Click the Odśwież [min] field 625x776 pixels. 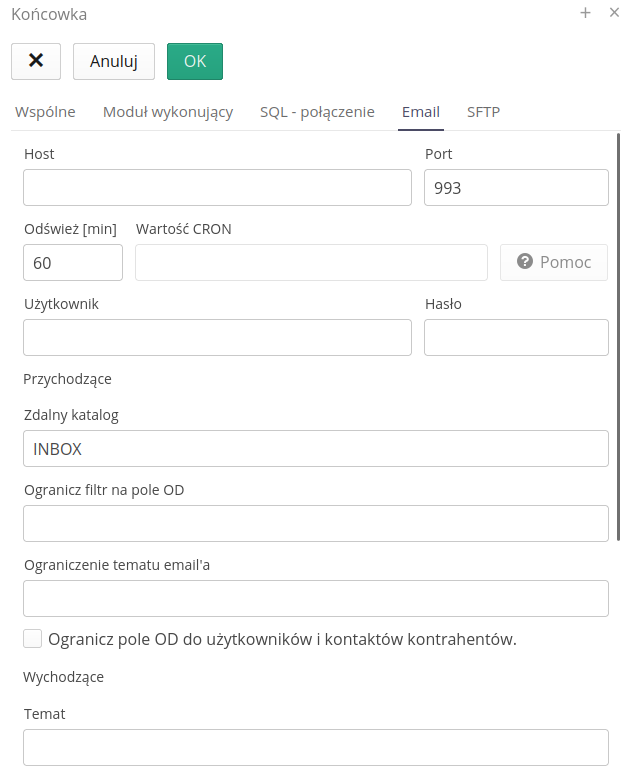pyautogui.click(x=73, y=262)
